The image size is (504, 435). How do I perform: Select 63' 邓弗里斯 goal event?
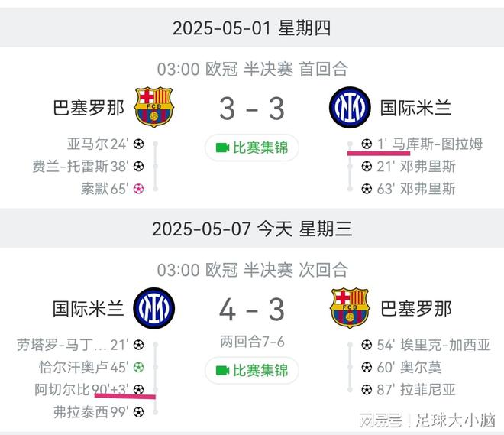[x=416, y=188]
